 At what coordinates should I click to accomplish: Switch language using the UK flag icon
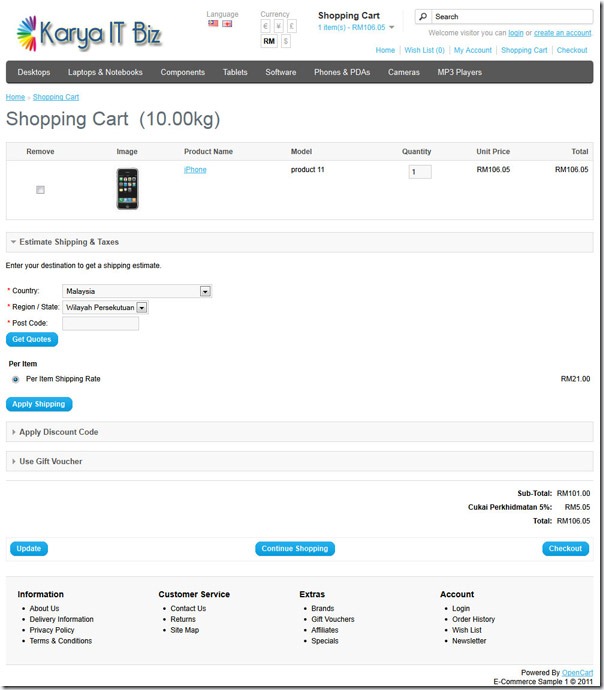click(227, 24)
